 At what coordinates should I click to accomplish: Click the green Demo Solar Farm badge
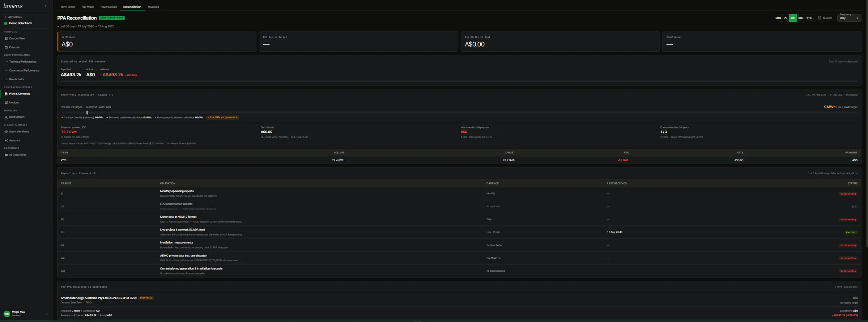coord(112,18)
